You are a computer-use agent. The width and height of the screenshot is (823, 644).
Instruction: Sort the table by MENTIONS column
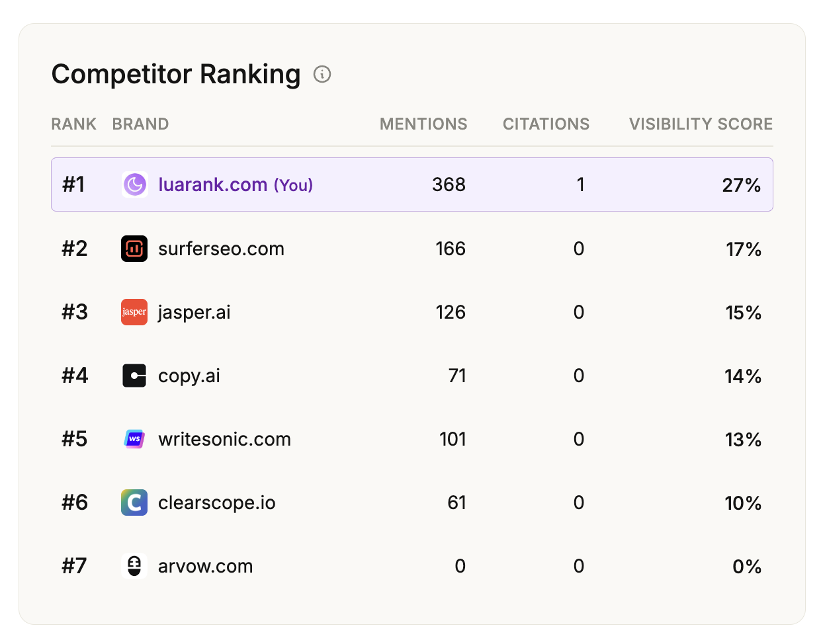423,124
